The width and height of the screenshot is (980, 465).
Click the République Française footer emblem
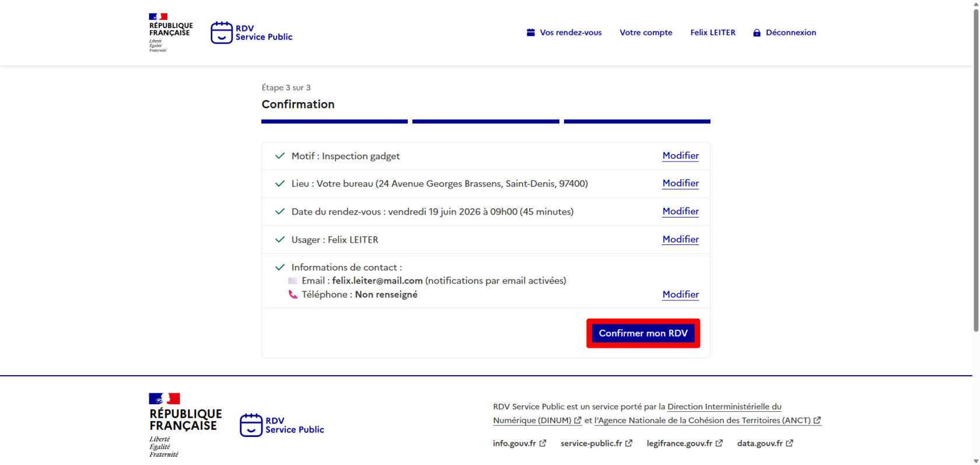click(x=185, y=425)
